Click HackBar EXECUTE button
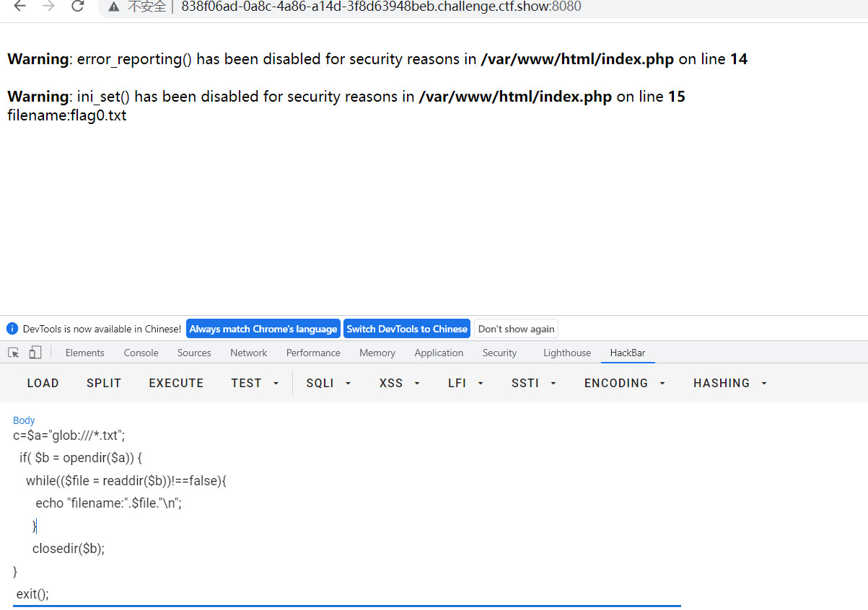Screen dimensions: 868x610 pyautogui.click(x=176, y=383)
